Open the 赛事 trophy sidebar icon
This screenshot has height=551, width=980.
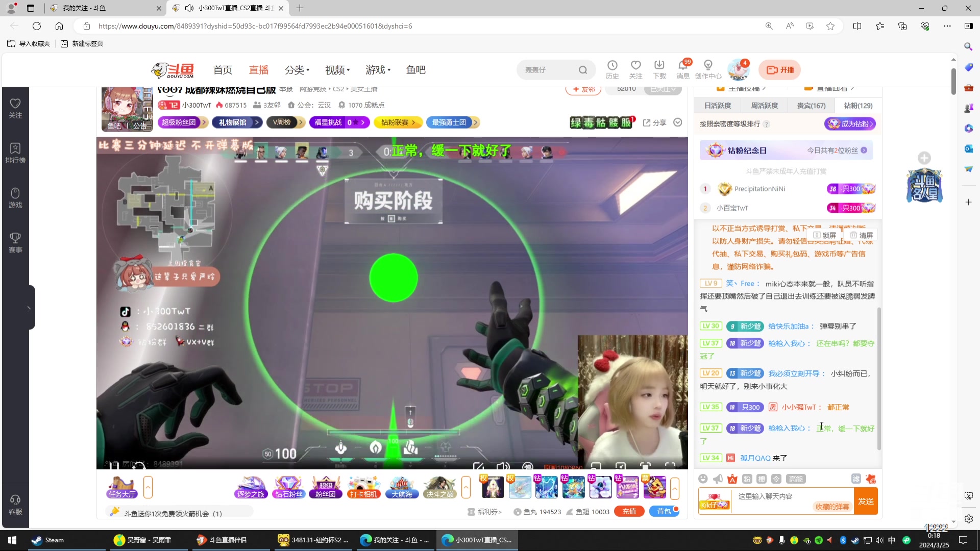(15, 243)
